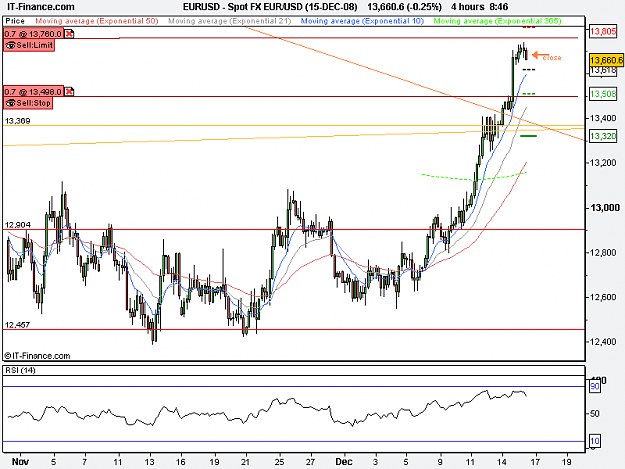Toggle eye icon on Sell:Stop label
The image size is (625, 469).
10,103
